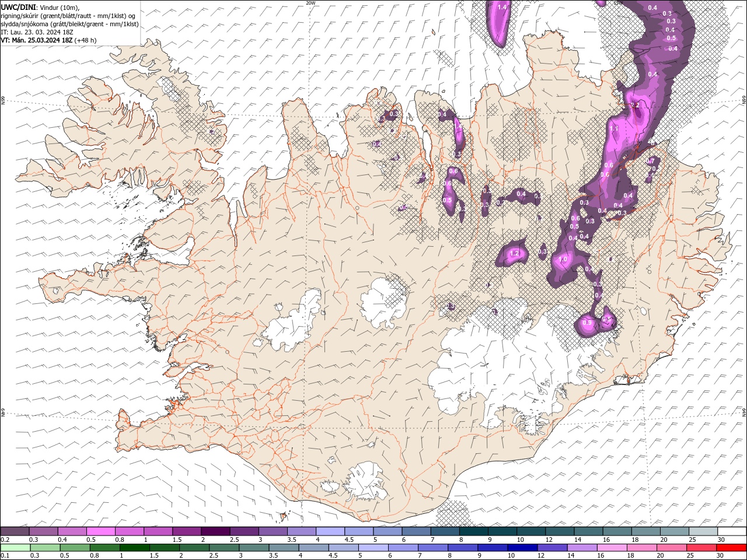The image size is (747, 560).
Task: Click the 'VT: Mán. 25.03.2024 18Z (+48 h)' line
Action: coord(48,40)
